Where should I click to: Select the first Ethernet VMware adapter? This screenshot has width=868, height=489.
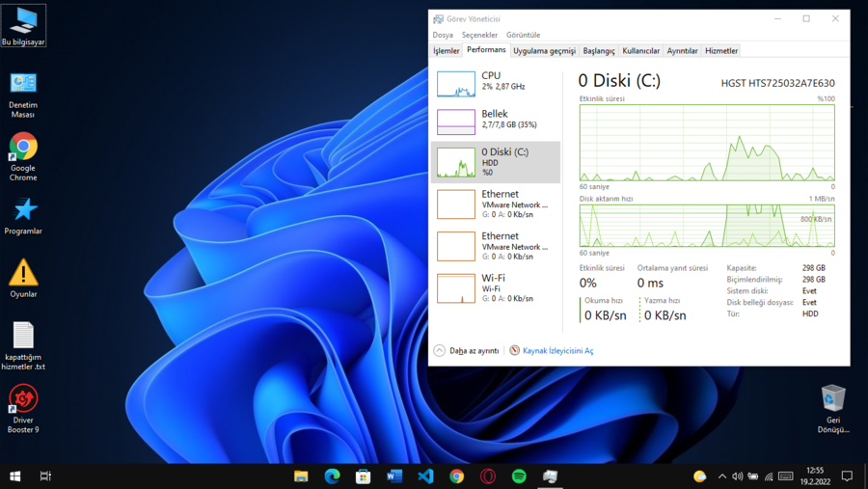[x=496, y=204]
